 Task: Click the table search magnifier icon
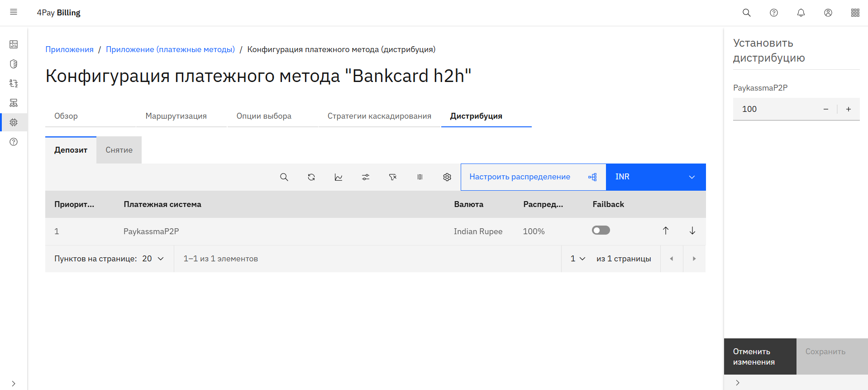284,177
